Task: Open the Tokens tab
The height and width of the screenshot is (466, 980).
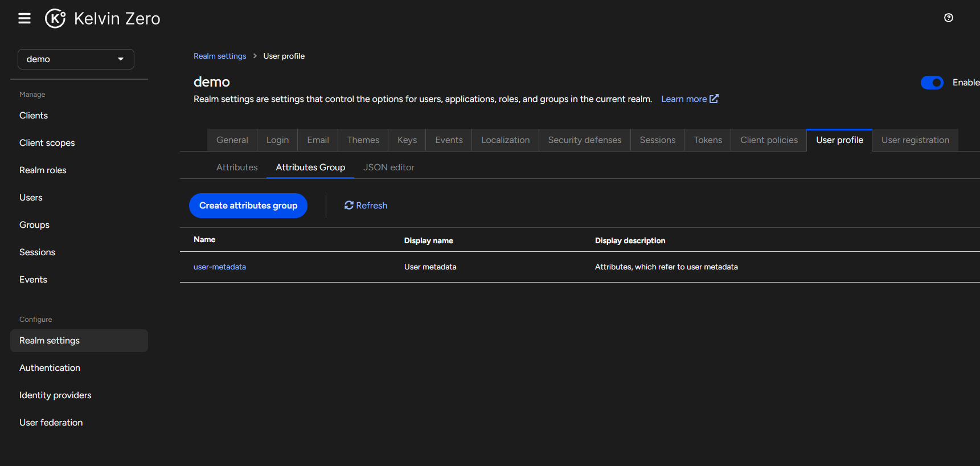Action: tap(708, 140)
